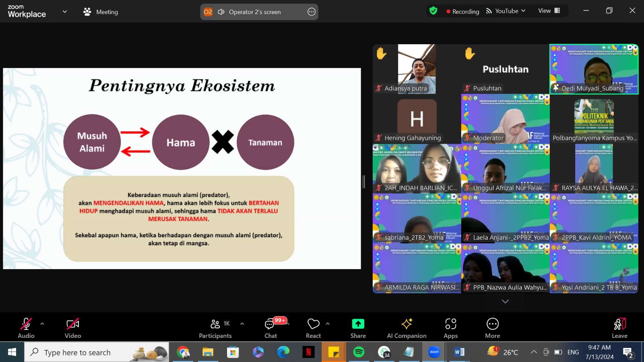
Task: Open Operator 2's screen options menu
Action: 311,12
